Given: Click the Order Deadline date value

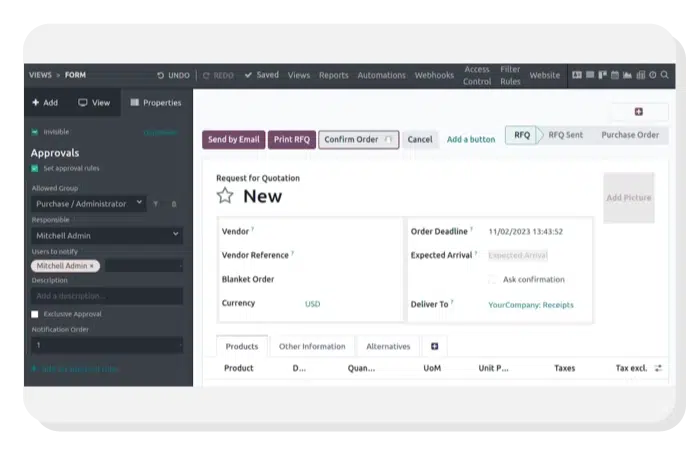Looking at the screenshot, I should [525, 232].
